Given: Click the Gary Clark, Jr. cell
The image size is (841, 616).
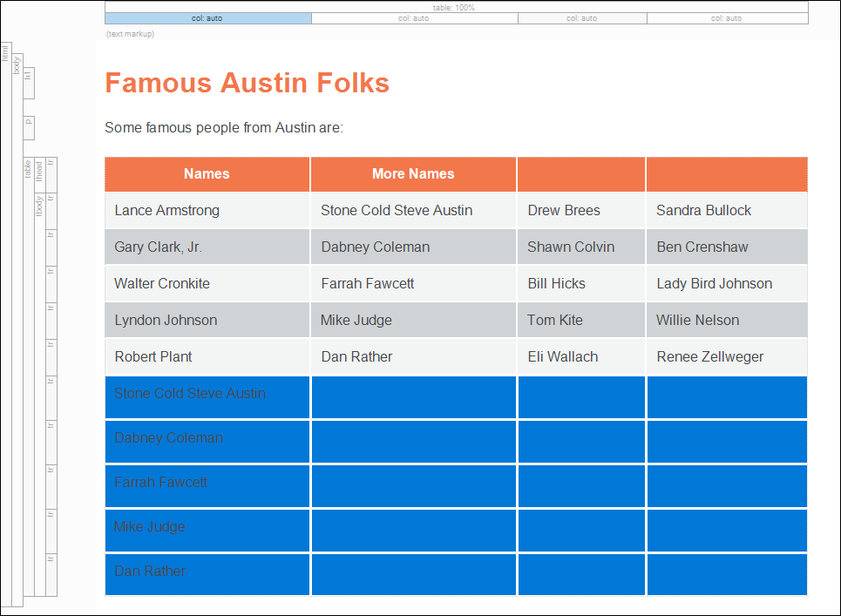Looking at the screenshot, I should (x=207, y=247).
